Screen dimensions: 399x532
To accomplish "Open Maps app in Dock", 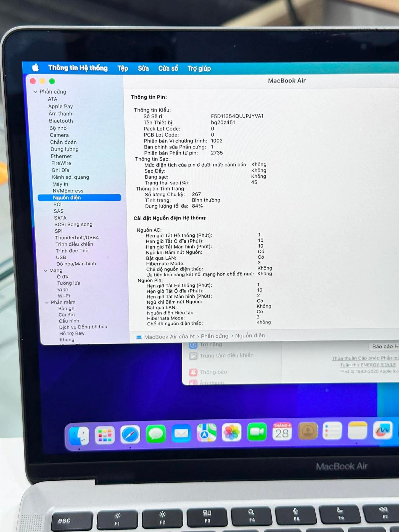I will 206,433.
